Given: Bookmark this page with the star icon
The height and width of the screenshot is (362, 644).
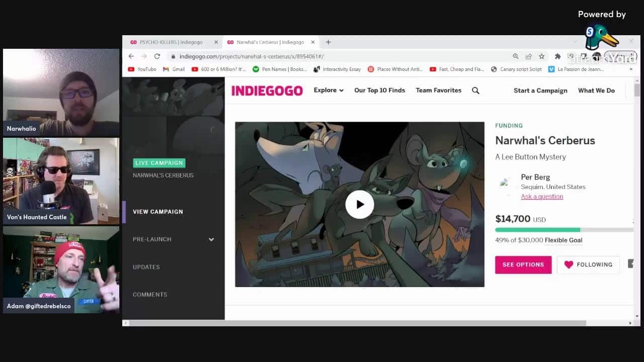Looking at the screenshot, I should 541,56.
